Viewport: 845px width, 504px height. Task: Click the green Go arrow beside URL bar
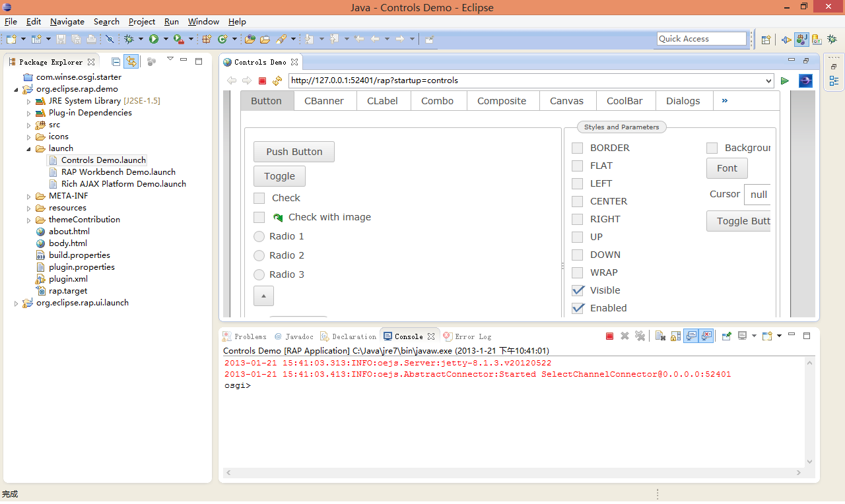coord(785,80)
